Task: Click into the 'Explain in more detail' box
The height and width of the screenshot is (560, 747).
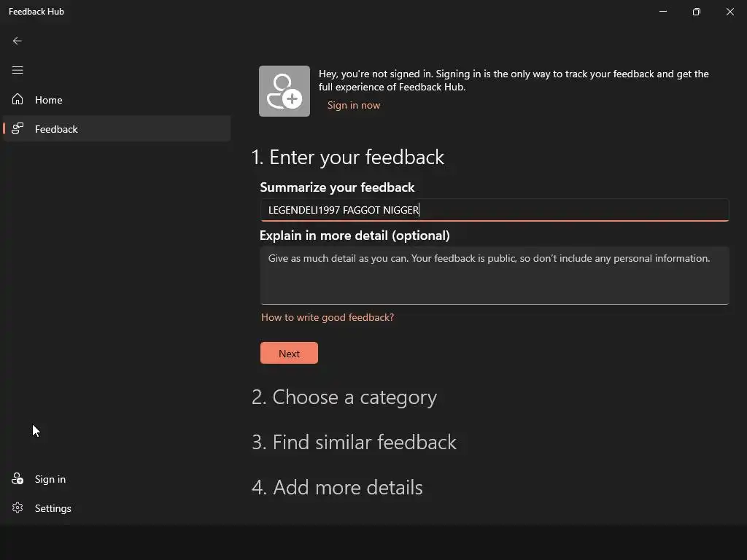Action: pyautogui.click(x=495, y=276)
